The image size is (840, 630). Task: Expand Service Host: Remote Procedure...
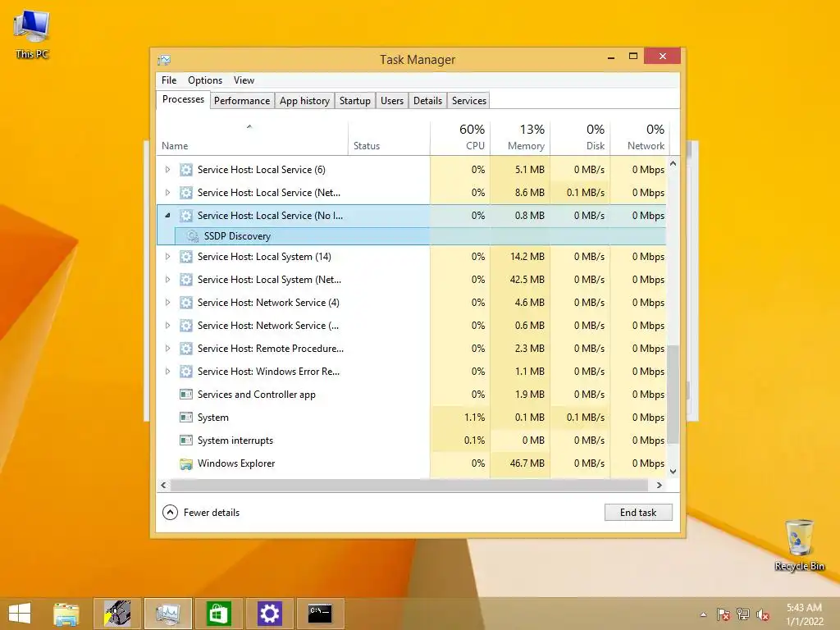pyautogui.click(x=167, y=349)
